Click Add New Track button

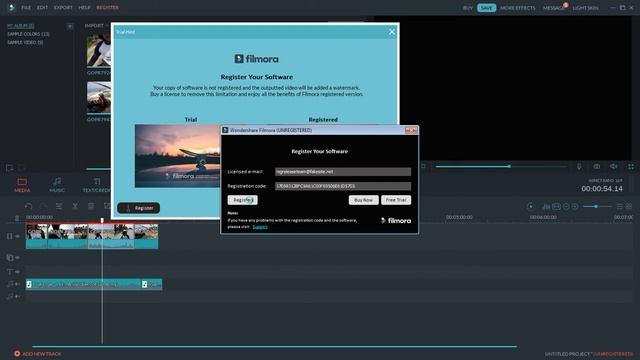tap(38, 354)
